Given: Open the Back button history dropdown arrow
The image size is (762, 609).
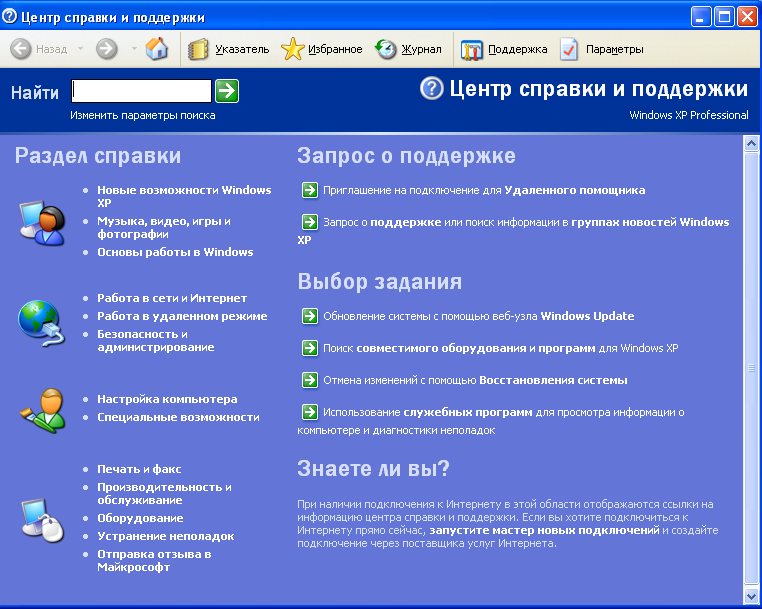Looking at the screenshot, I should click(x=81, y=49).
